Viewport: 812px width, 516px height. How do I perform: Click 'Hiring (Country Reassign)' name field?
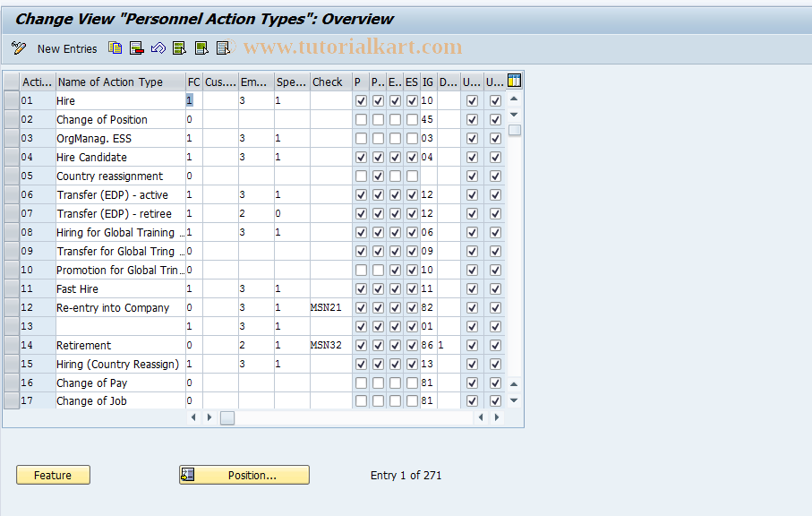click(121, 364)
